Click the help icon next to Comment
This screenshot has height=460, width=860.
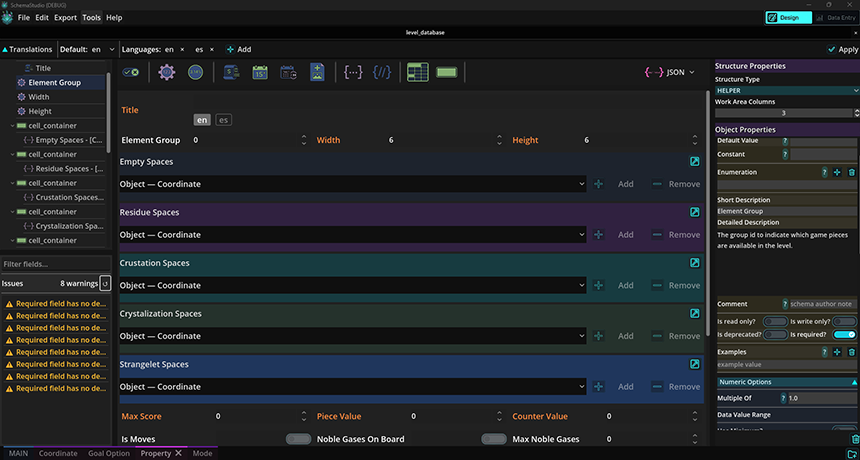point(785,304)
